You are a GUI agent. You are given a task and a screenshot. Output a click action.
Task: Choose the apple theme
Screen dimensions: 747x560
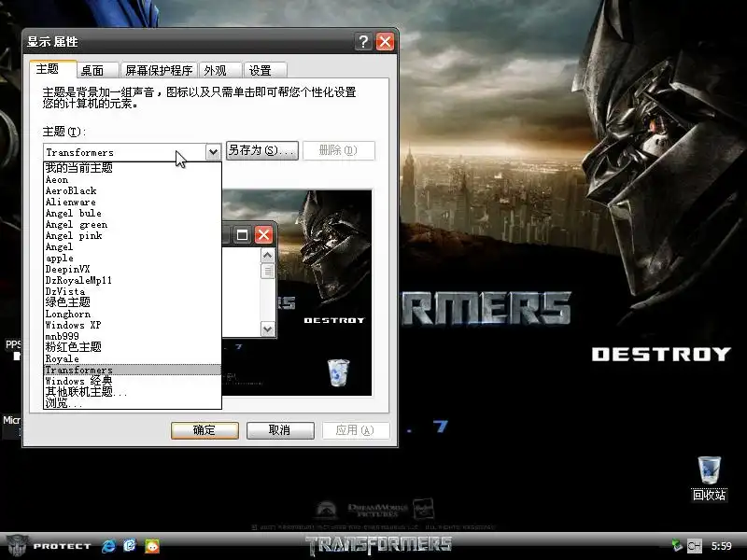133,258
